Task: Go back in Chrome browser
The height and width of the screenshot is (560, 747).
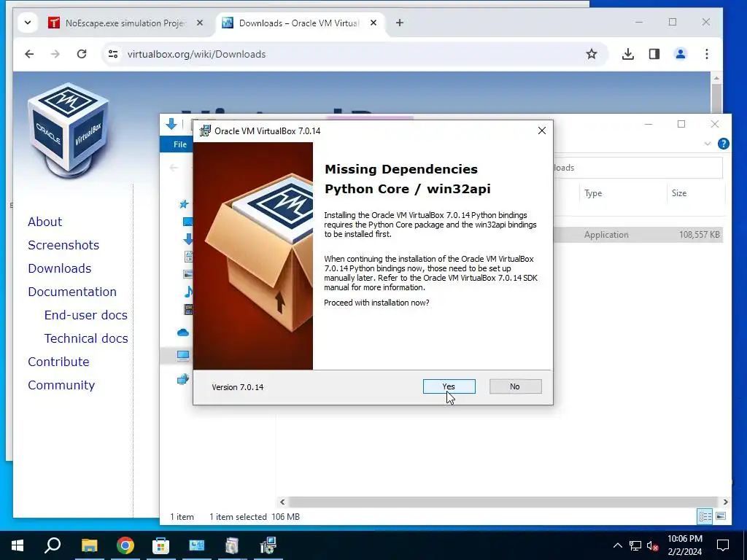Action: point(29,54)
